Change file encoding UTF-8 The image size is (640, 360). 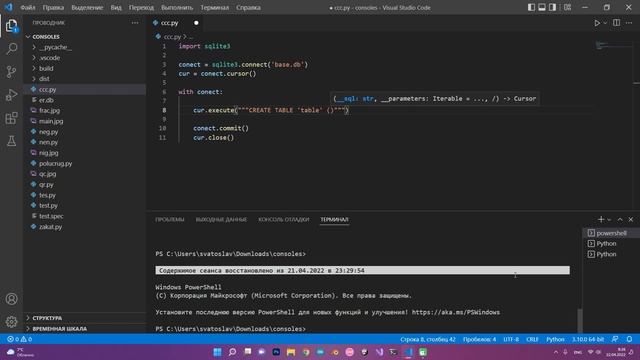(511, 339)
